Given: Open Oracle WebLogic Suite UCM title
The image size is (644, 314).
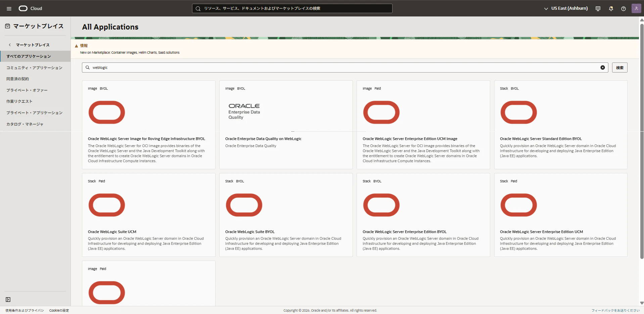Looking at the screenshot, I should pos(112,232).
